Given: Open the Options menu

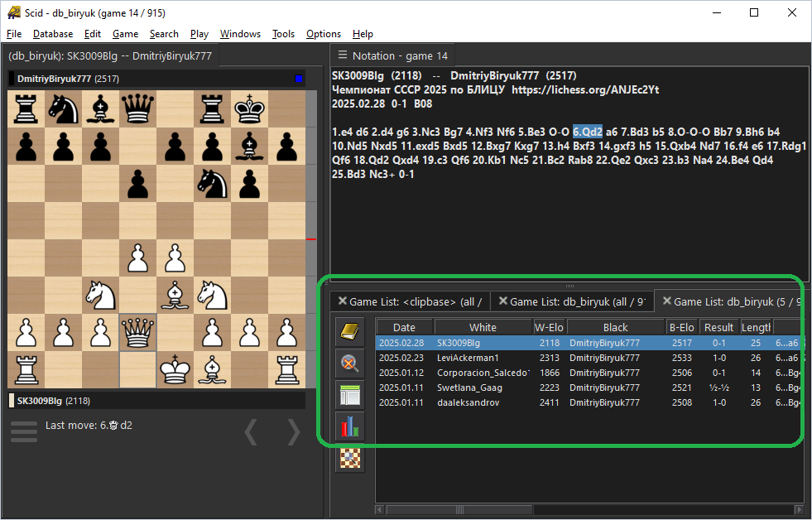Looking at the screenshot, I should pyautogui.click(x=324, y=34).
